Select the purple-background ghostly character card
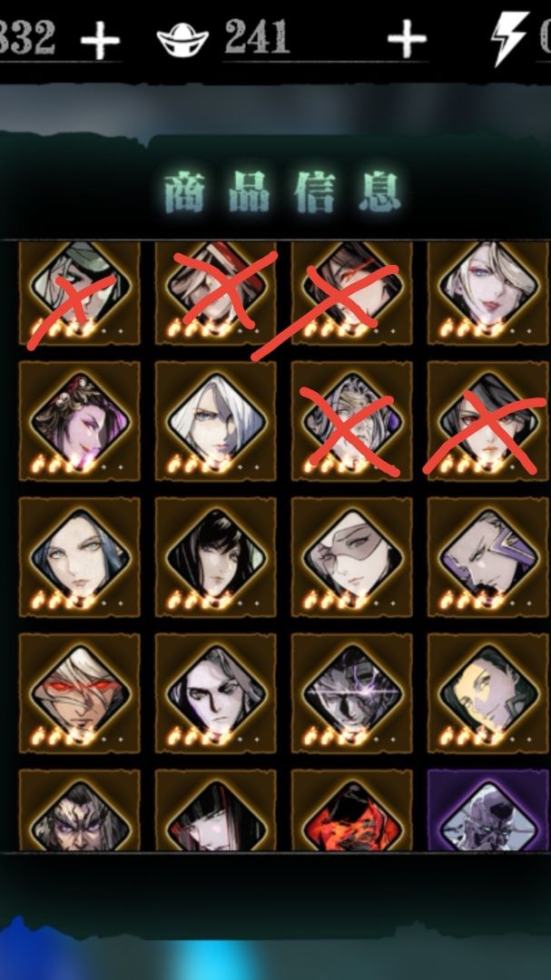 coord(488,810)
